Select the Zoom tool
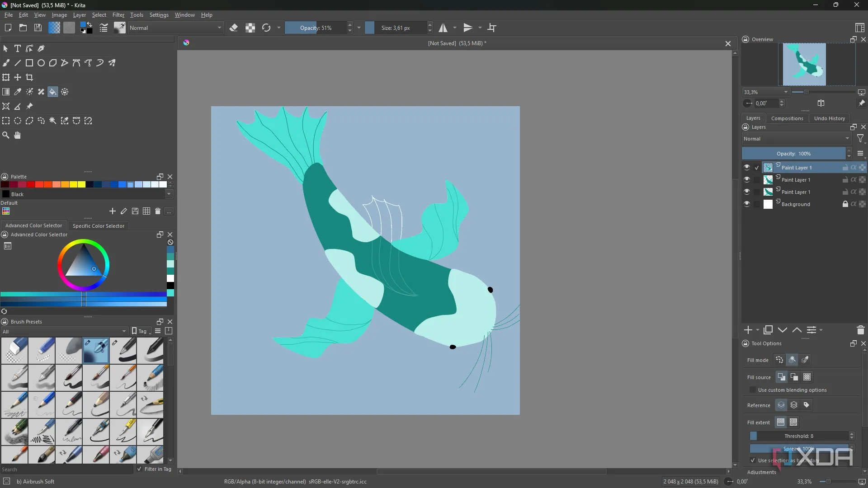The width and height of the screenshot is (868, 488). [x=5, y=135]
